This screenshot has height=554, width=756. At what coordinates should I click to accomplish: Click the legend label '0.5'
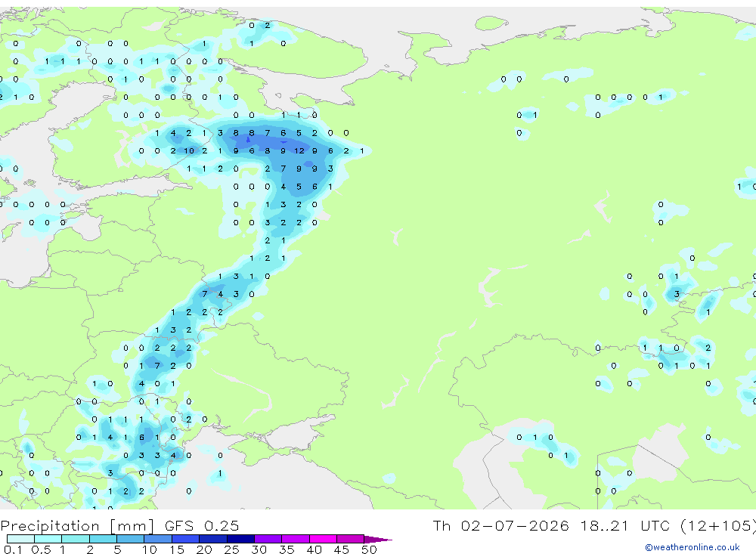tap(41, 549)
